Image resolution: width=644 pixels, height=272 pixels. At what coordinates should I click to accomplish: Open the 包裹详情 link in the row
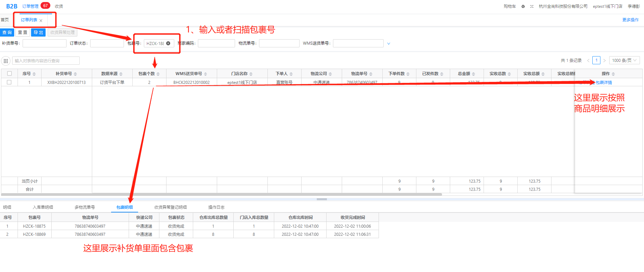point(603,83)
